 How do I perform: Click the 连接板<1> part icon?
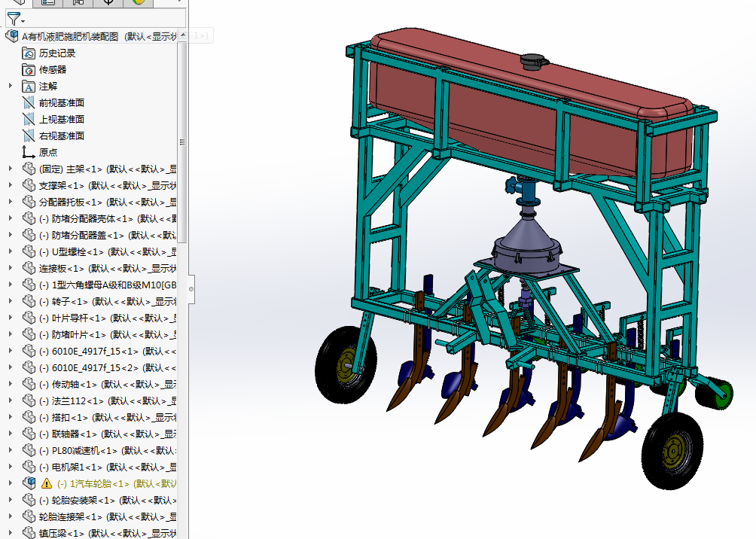(29, 268)
